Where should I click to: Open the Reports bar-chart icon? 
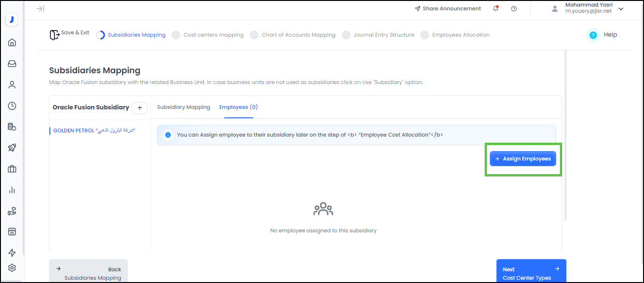[12, 190]
